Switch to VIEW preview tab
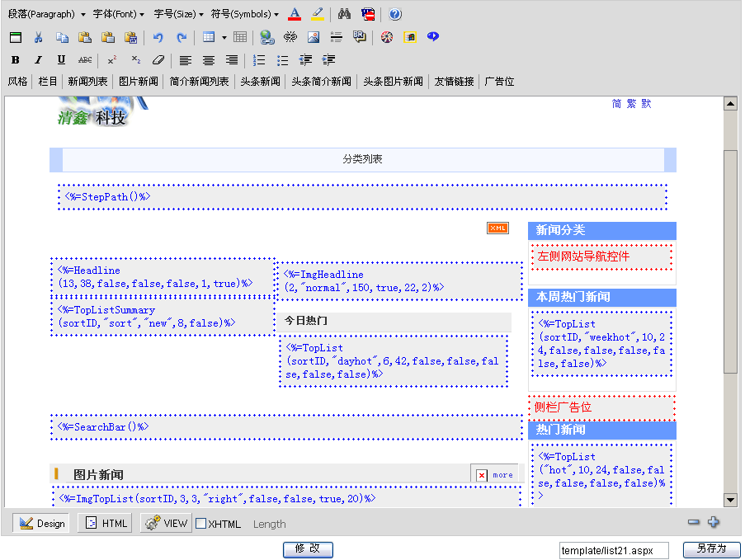Viewport: 745px width, 560px height. (166, 524)
